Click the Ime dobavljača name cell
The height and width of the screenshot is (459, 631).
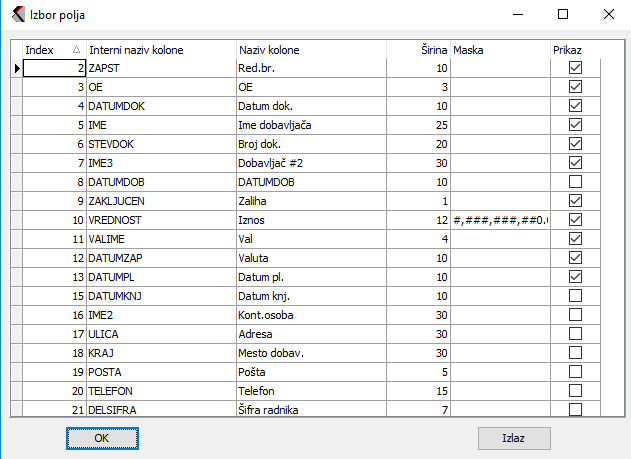[x=320, y=125]
